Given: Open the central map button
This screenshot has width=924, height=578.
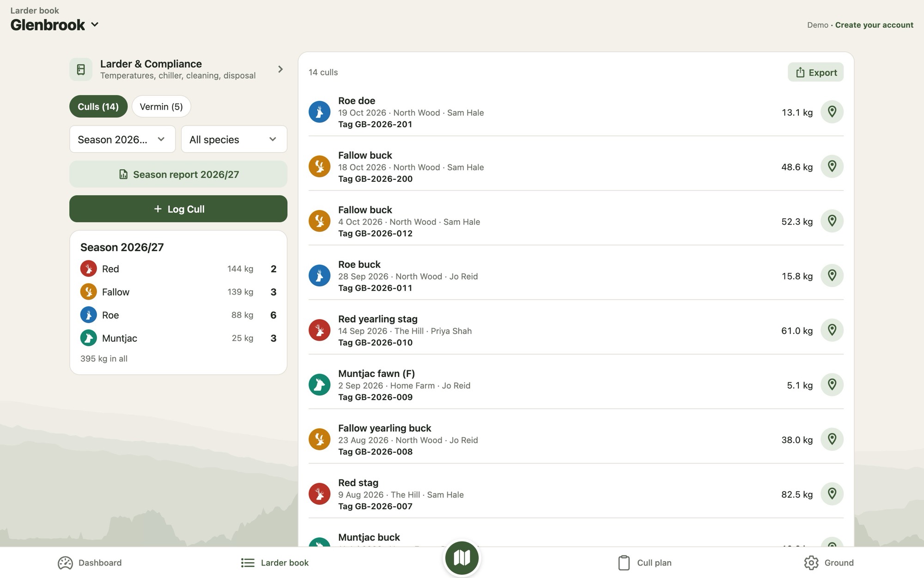Looking at the screenshot, I should [x=462, y=558].
